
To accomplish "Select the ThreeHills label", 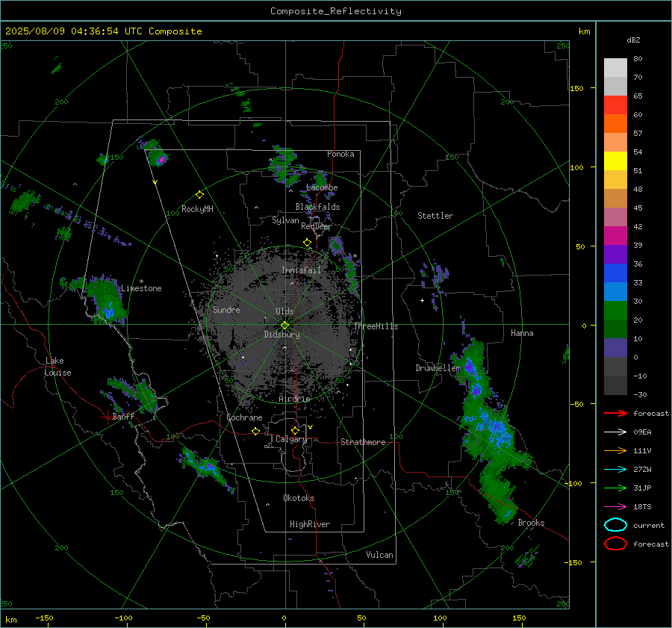I will (x=376, y=326).
